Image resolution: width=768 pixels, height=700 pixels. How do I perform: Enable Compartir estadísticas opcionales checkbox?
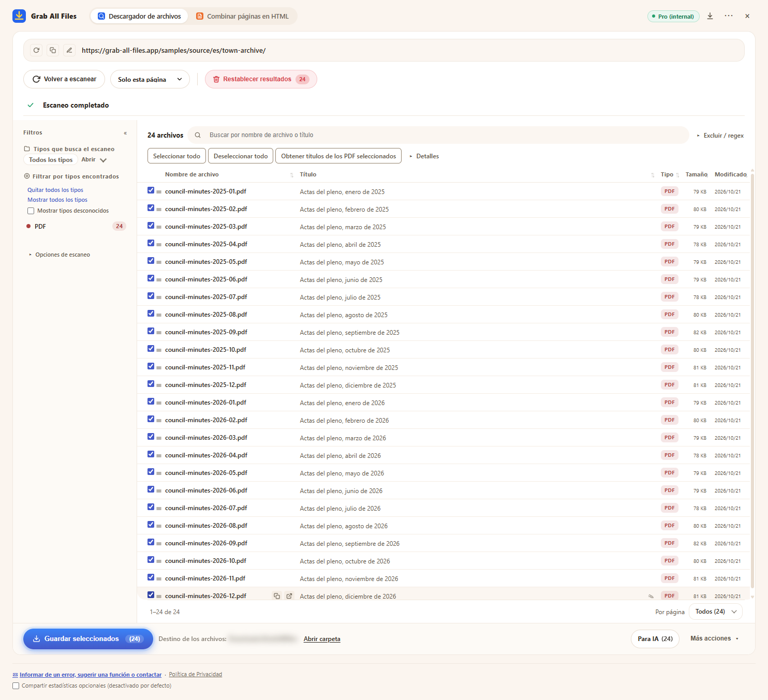tap(16, 686)
